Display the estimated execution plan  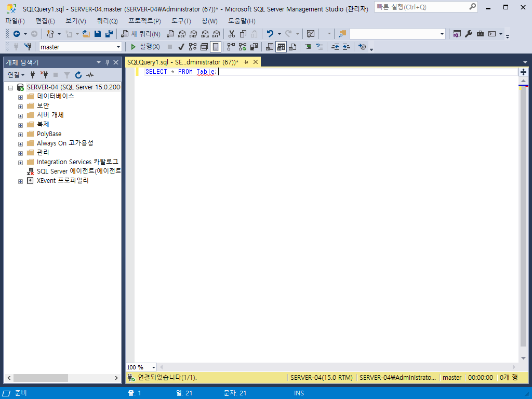pyautogui.click(x=193, y=47)
